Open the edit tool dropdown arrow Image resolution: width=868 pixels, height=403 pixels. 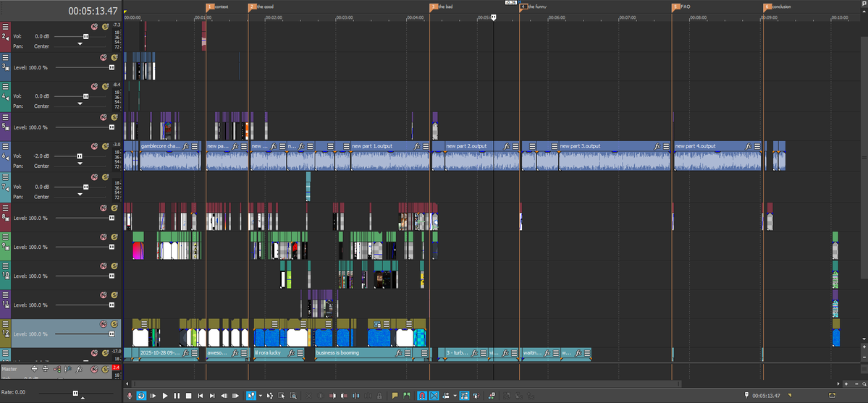click(x=260, y=396)
